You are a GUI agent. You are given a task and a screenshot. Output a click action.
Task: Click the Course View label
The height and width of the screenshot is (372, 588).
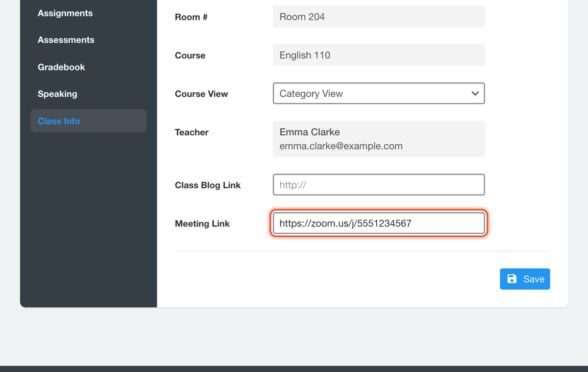point(201,94)
